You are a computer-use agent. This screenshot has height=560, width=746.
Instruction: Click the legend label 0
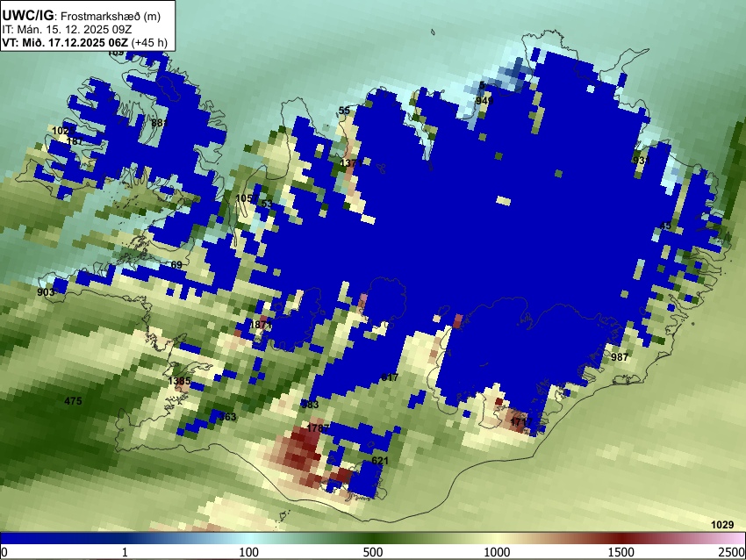coord(4,552)
